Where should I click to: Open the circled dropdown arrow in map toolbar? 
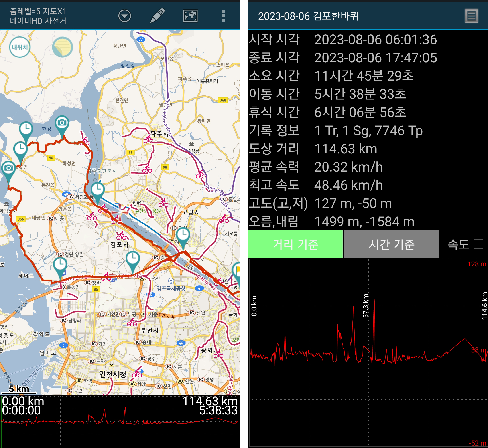(124, 16)
